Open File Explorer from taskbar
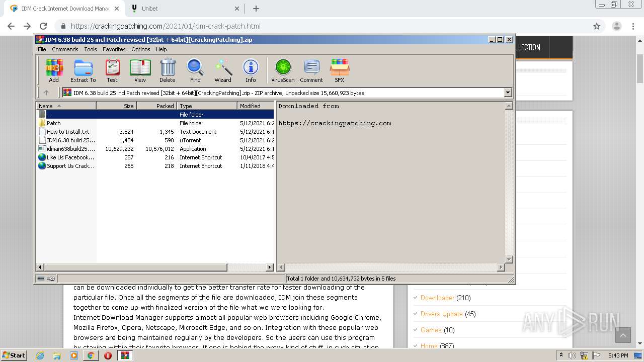 click(x=57, y=355)
